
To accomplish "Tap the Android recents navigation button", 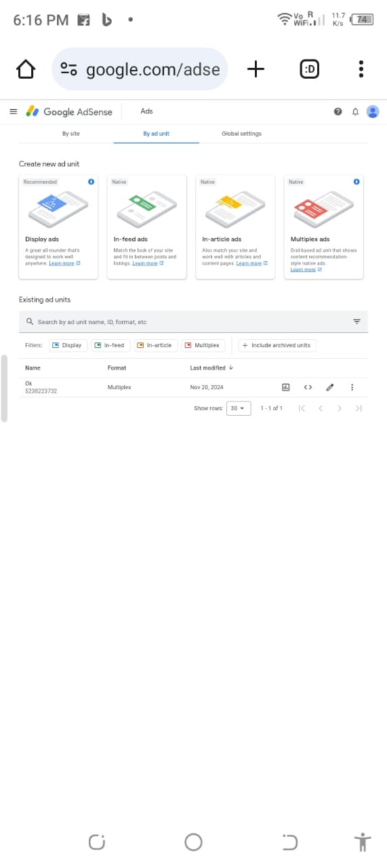I will point(97,842).
